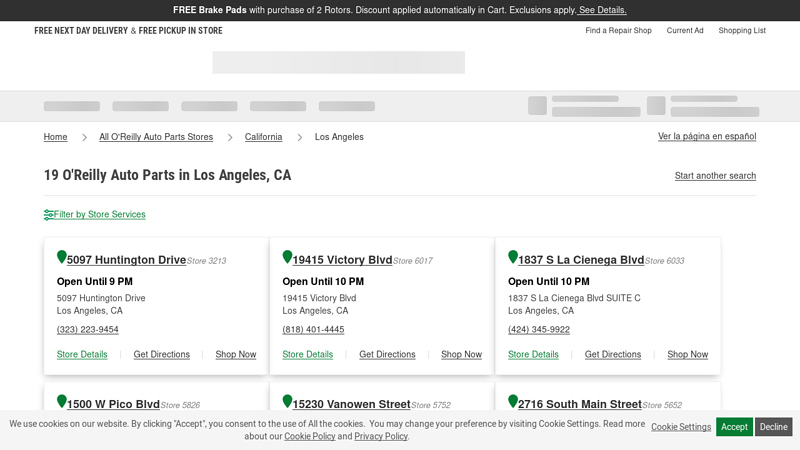View the page in Spanish

[x=706, y=136]
